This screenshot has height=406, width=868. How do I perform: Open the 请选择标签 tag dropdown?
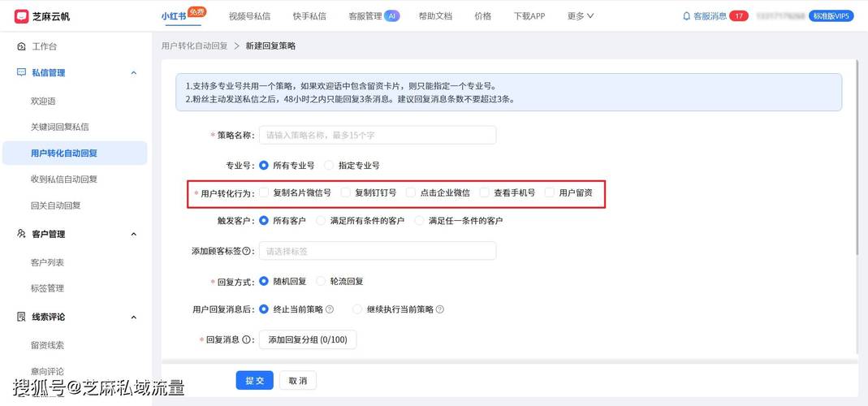click(378, 251)
